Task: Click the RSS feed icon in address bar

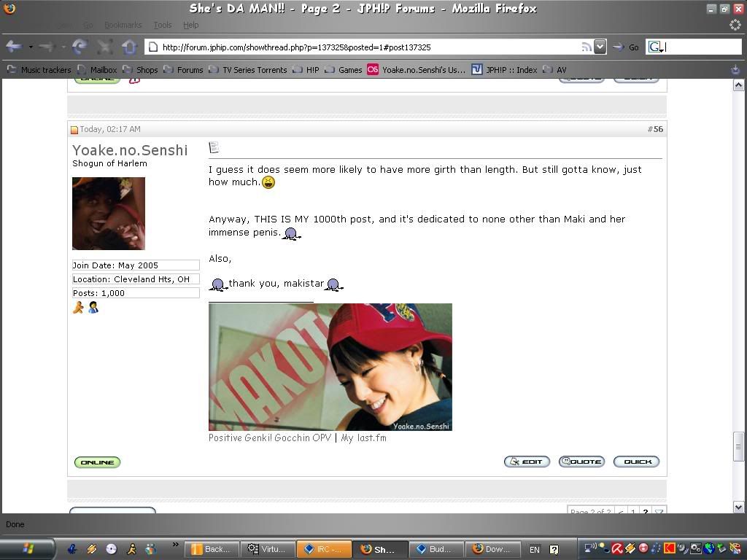Action: 587,47
